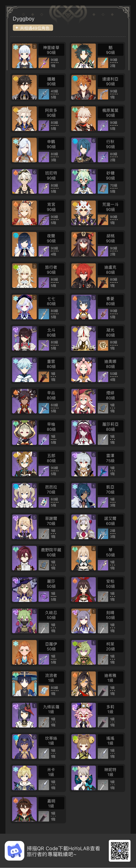Select 荒瀧一斗's portrait
The image size is (136, 868).
pos(84,213)
